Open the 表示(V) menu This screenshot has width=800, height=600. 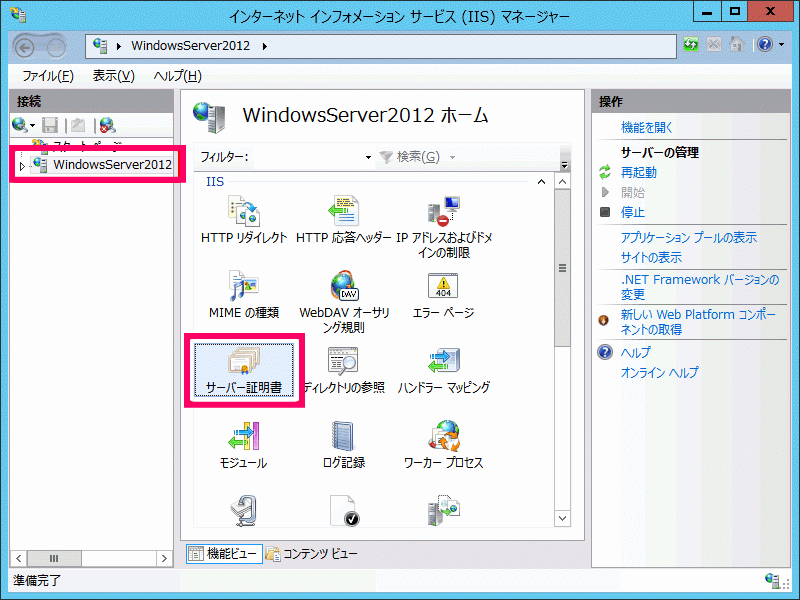[x=113, y=76]
